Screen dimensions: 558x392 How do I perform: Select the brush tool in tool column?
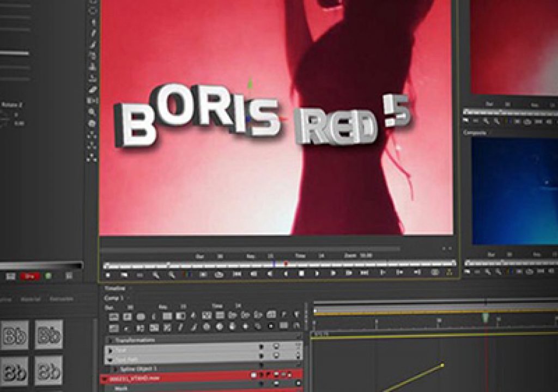93,45
